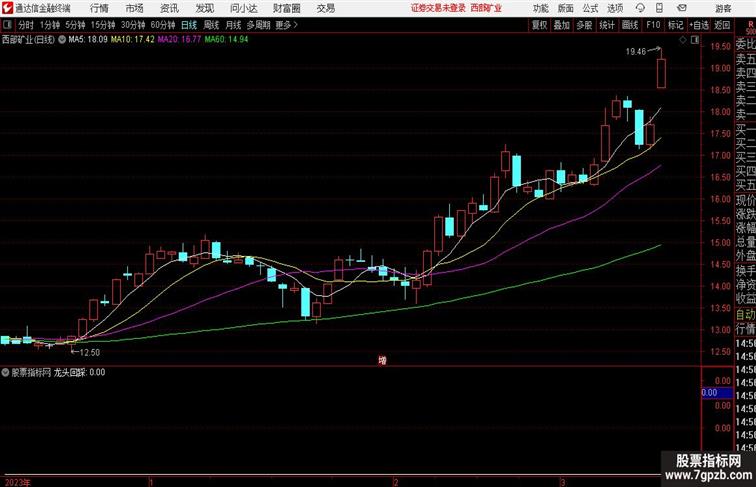Add stock via +自选 button
This screenshot has width=756, height=487.
[699, 25]
